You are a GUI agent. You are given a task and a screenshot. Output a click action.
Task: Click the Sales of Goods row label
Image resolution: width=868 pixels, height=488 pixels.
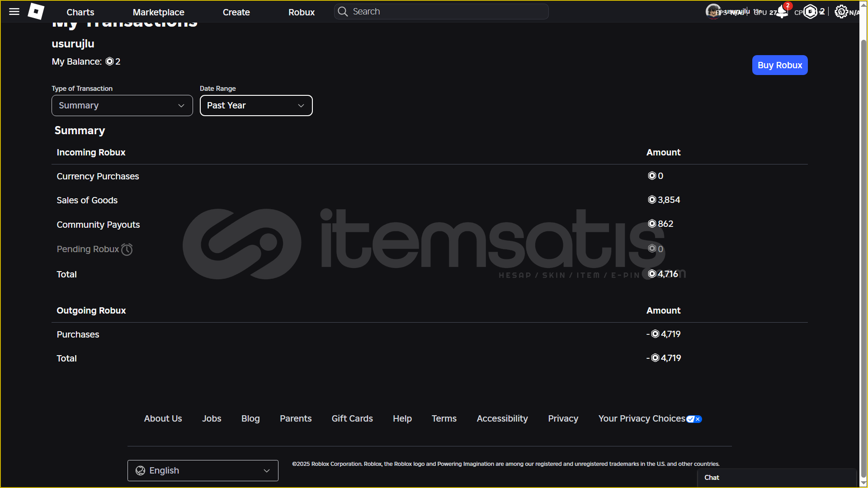pos(87,201)
